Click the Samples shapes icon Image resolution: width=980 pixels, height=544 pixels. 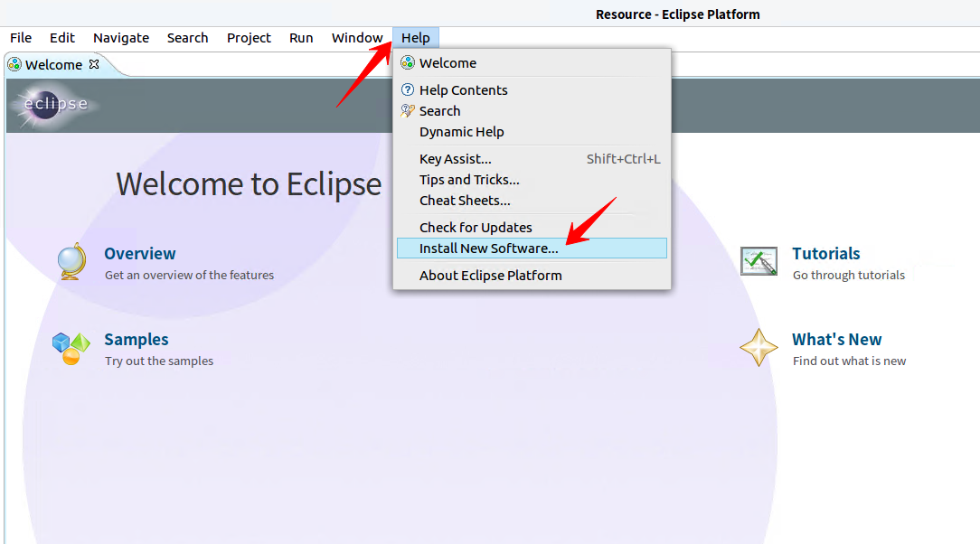tap(71, 349)
